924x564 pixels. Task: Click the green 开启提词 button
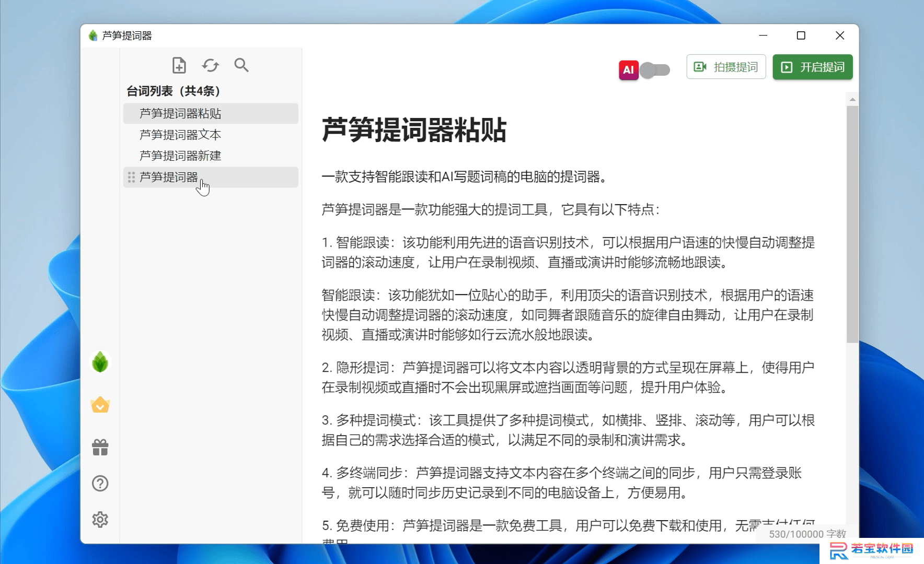(812, 67)
